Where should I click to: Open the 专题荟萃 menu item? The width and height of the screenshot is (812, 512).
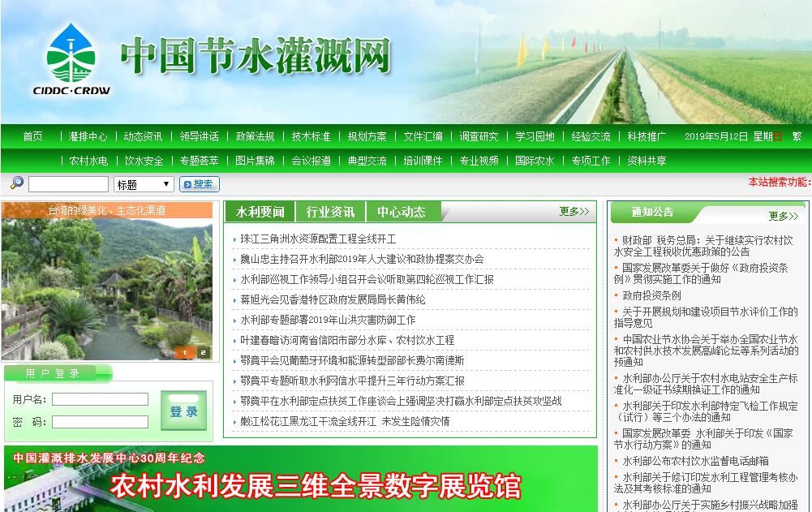[x=200, y=161]
